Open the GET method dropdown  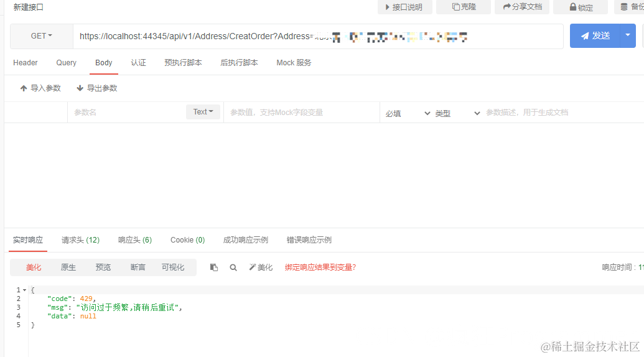click(x=42, y=36)
